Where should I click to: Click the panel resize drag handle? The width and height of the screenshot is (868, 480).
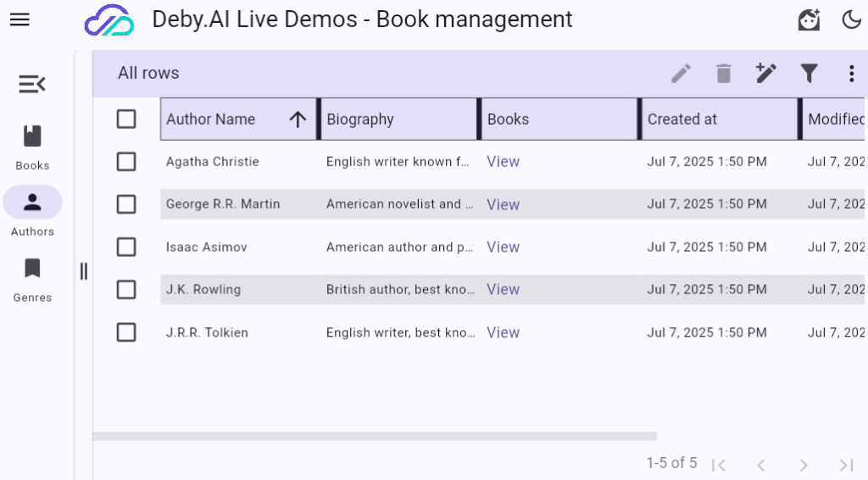point(83,271)
